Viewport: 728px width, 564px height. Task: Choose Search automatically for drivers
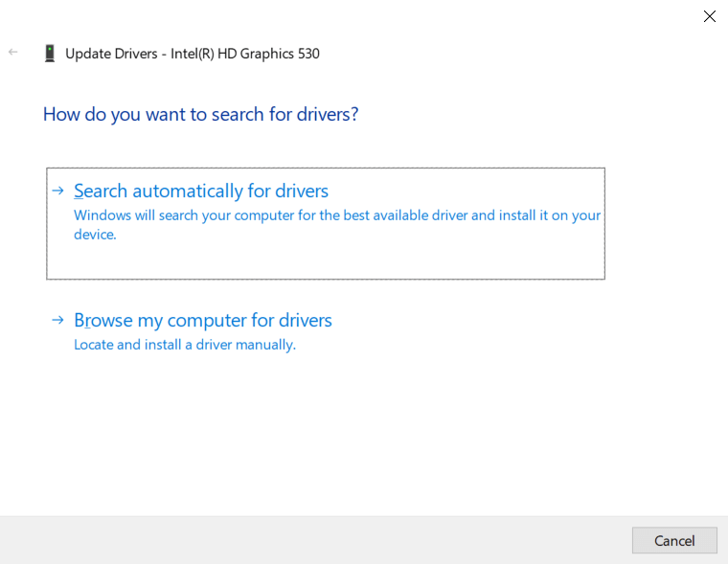[201, 191]
